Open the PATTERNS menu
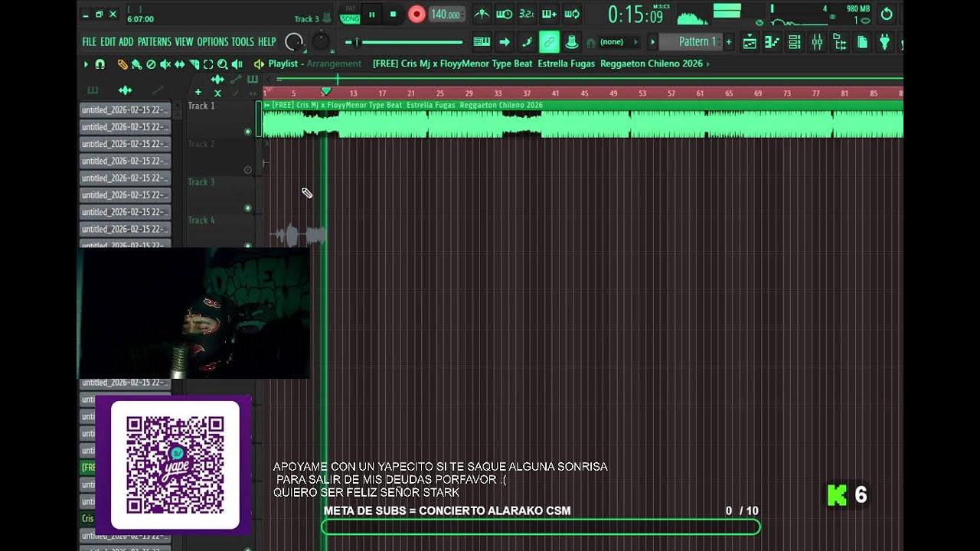This screenshot has height=551, width=980. (154, 42)
